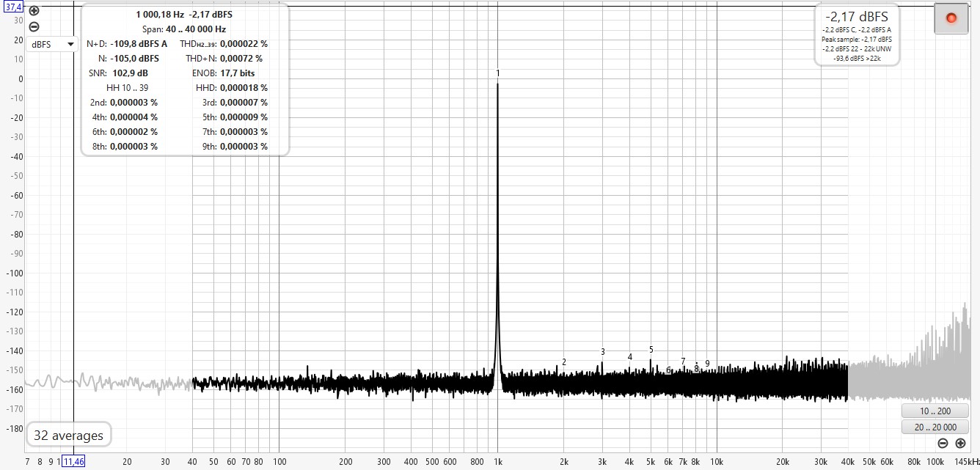The image size is (980, 470).
Task: Select the Peak sample: -2,17 dBFS line
Action: pyautogui.click(x=857, y=39)
